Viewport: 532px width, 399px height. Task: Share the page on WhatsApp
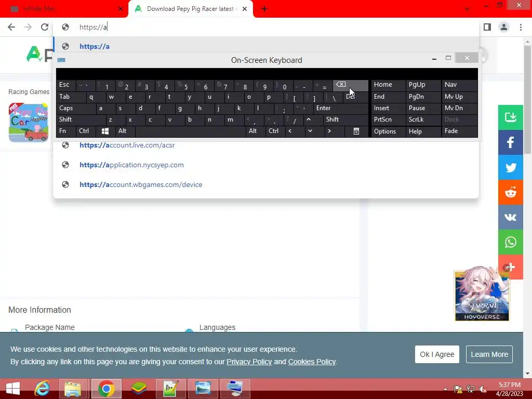(x=511, y=242)
